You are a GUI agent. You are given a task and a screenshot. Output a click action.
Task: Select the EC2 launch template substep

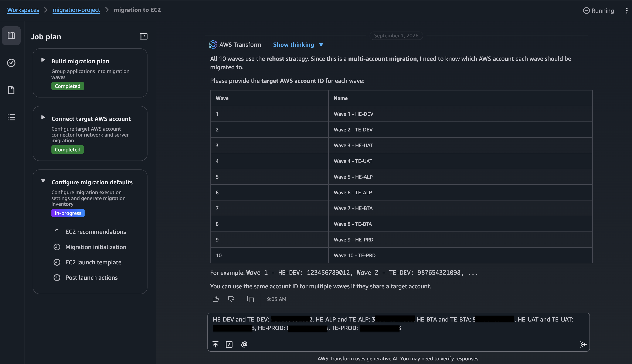click(93, 262)
